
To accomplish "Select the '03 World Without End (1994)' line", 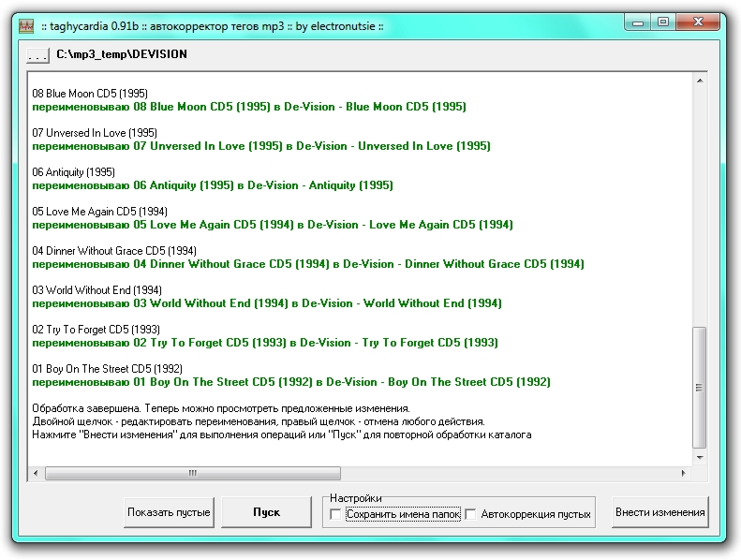I will (96, 289).
